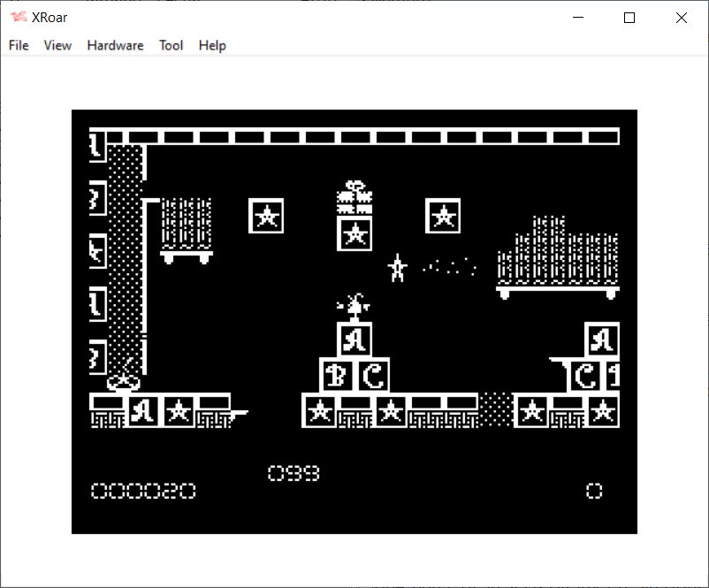The image size is (709, 588).
Task: Click the dotted block in the floor
Action: 495,410
